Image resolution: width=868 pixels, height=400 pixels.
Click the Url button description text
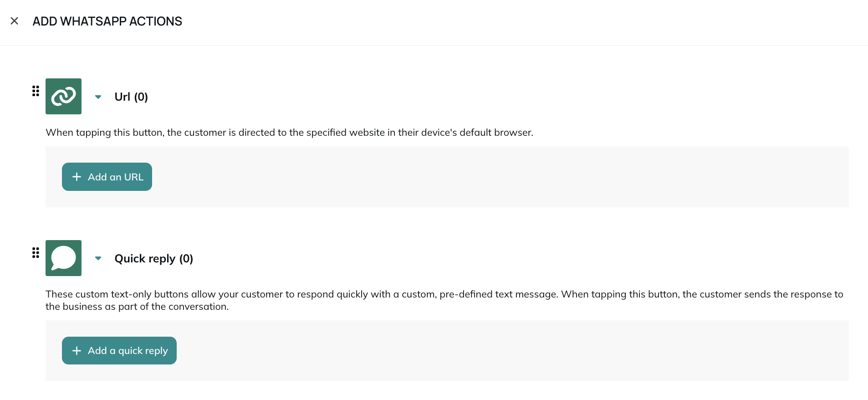[289, 133]
